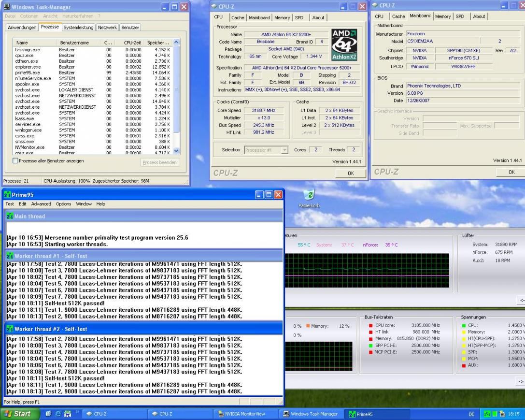Check 'Prozesse aller Benutzer anzeigen'

[x=15, y=161]
